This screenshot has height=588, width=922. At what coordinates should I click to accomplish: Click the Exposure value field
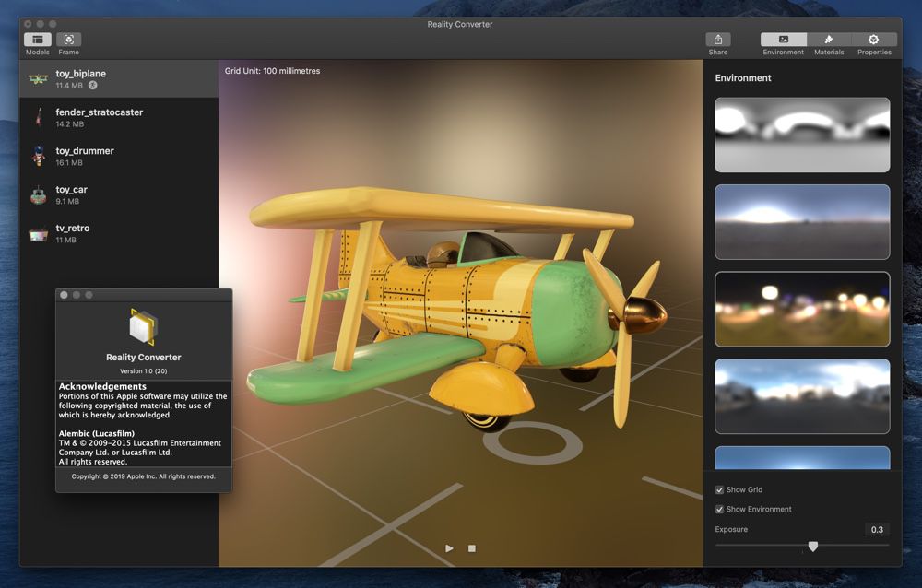[x=877, y=530]
